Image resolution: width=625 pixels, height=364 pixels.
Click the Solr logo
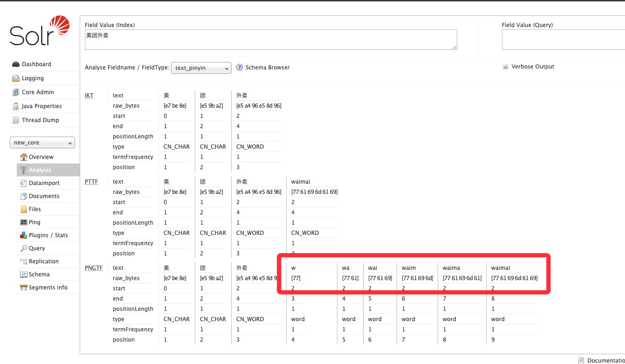point(40,30)
